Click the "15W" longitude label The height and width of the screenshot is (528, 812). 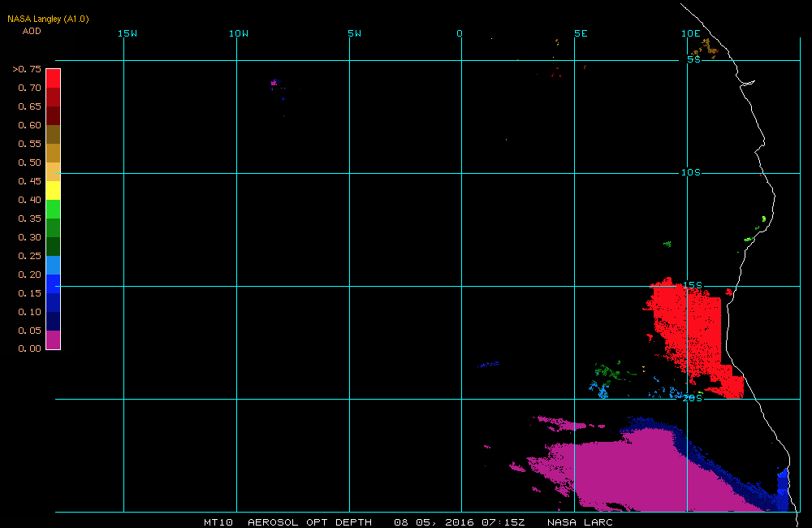pyautogui.click(x=127, y=33)
